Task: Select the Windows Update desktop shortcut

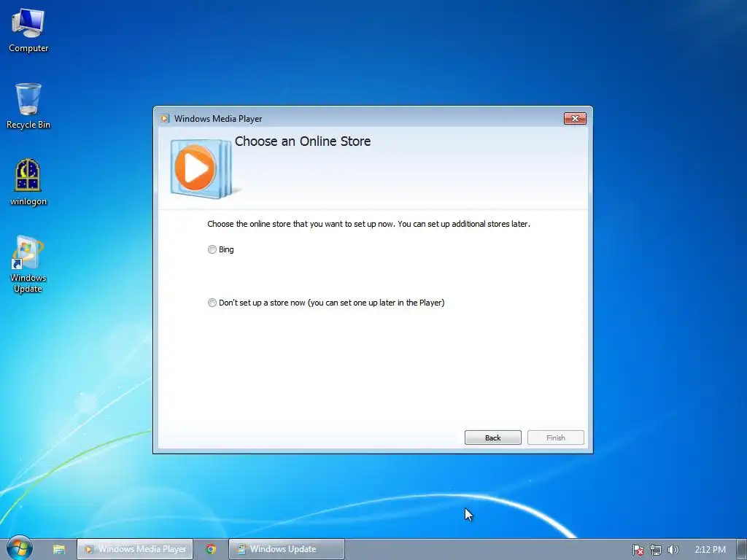Action: (x=28, y=264)
